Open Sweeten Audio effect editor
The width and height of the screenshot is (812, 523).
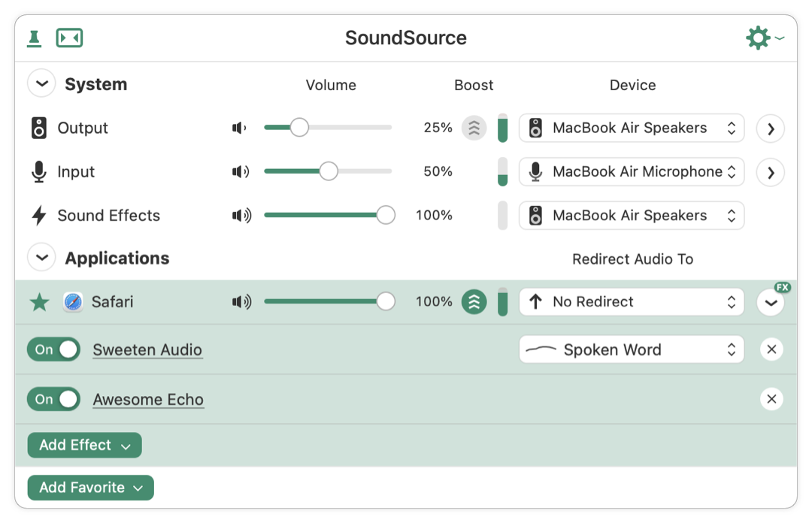(147, 349)
